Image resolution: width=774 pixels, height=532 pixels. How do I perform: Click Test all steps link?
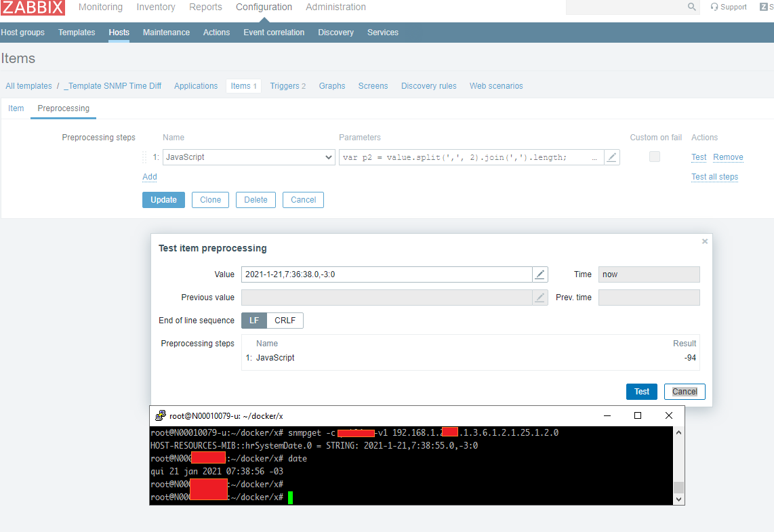click(x=715, y=177)
